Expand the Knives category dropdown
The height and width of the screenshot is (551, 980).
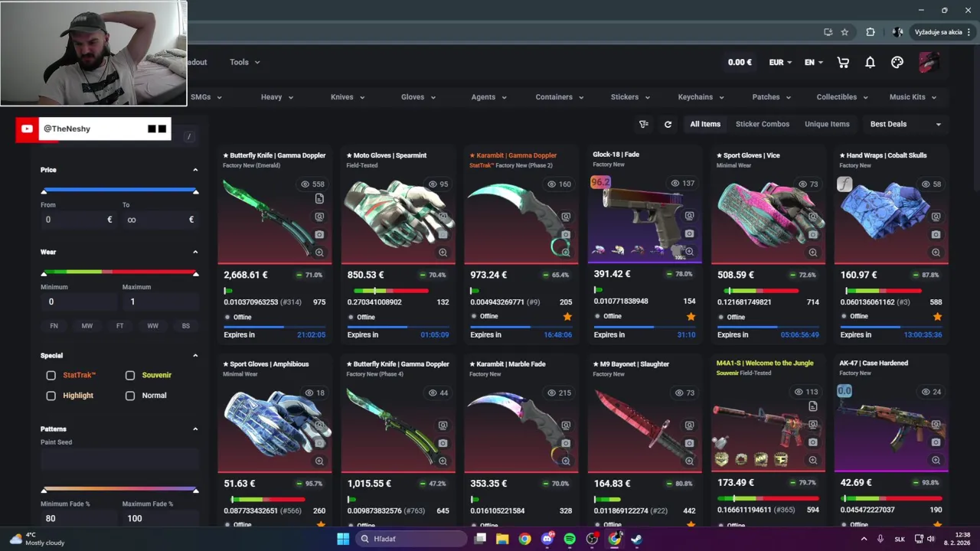pyautogui.click(x=348, y=97)
